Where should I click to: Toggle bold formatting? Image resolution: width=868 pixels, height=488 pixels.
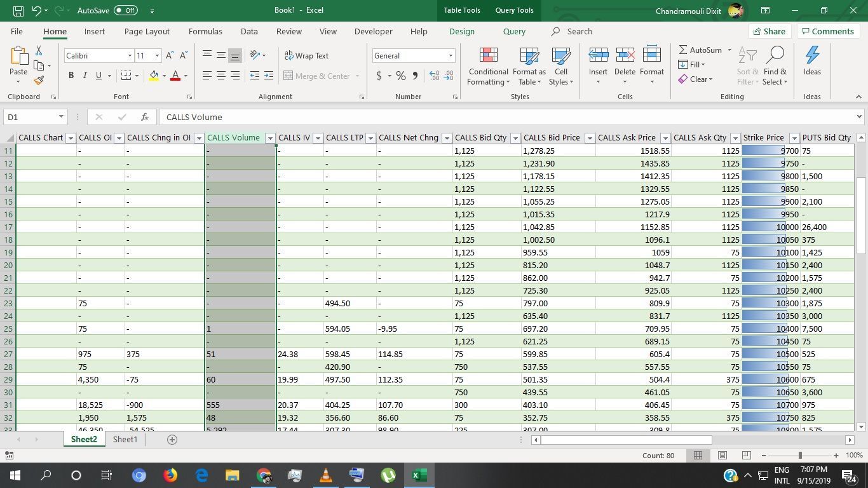coord(71,76)
